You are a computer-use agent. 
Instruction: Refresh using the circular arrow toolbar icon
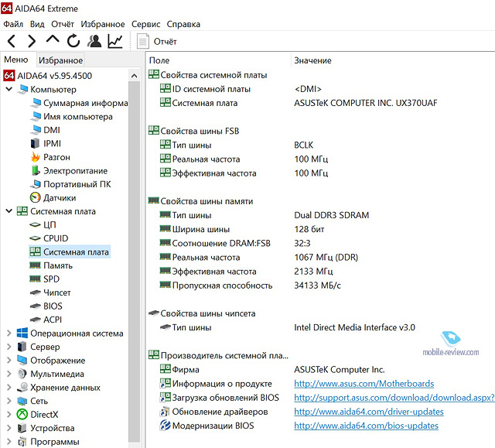73,41
